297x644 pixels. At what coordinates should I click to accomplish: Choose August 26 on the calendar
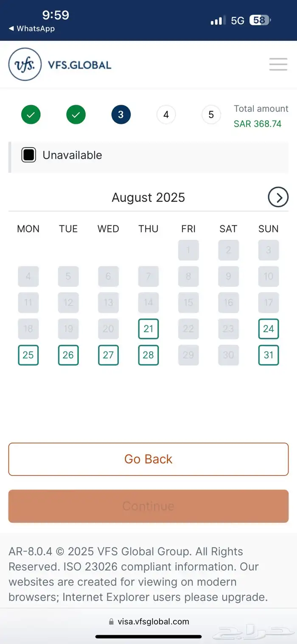coord(68,355)
